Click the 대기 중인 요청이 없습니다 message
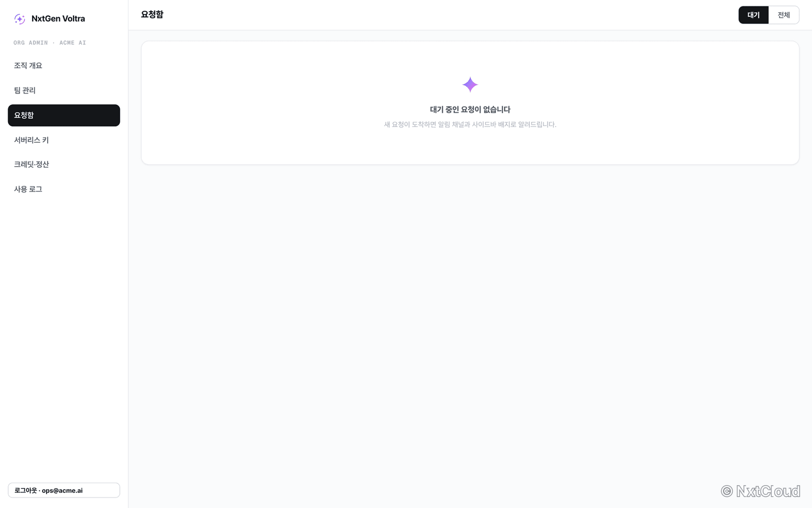This screenshot has height=508, width=812. click(x=470, y=110)
